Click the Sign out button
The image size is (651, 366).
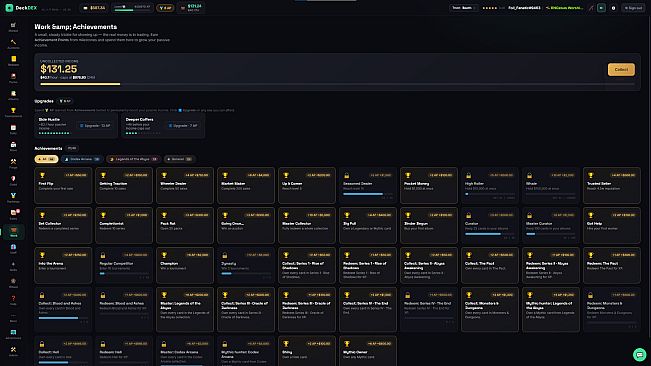(633, 8)
